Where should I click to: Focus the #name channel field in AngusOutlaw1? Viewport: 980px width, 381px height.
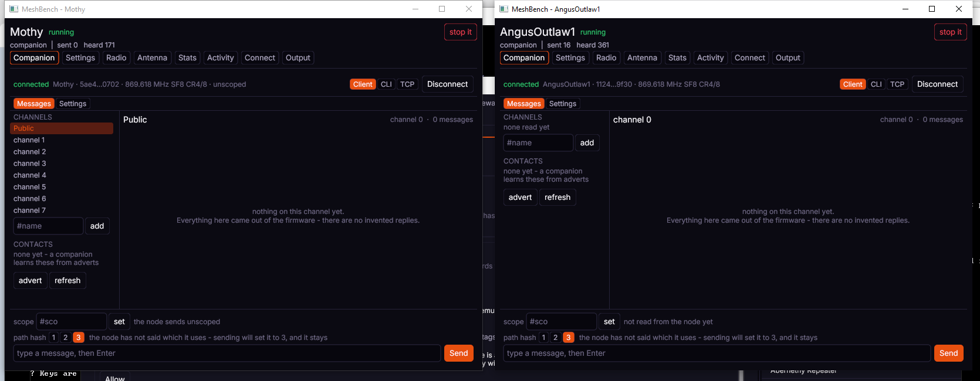[x=538, y=143]
